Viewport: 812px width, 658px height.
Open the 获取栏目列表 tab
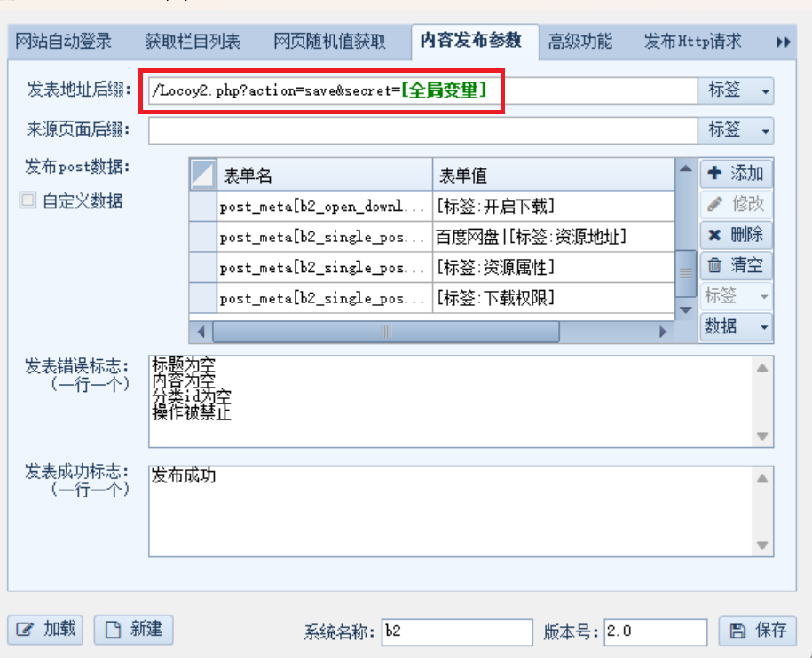coord(193,42)
